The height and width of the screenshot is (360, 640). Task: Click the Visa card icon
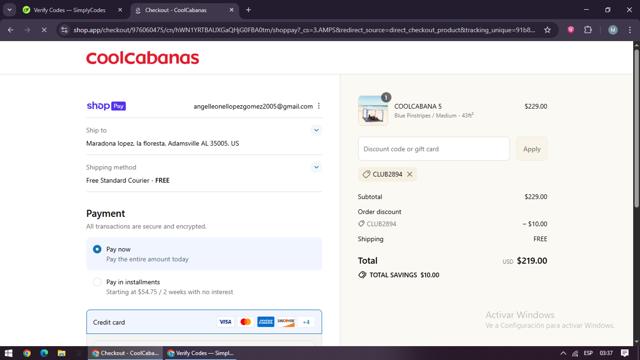pos(225,322)
